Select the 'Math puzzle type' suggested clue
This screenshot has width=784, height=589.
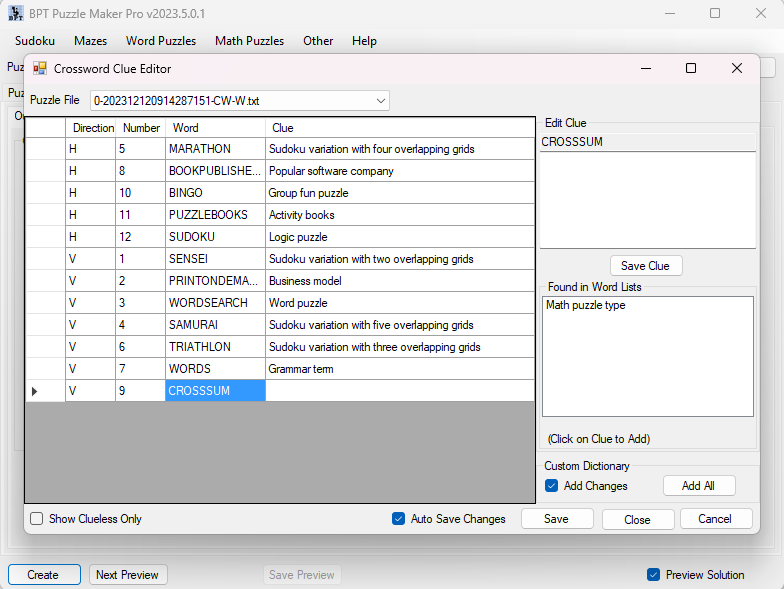(x=586, y=306)
